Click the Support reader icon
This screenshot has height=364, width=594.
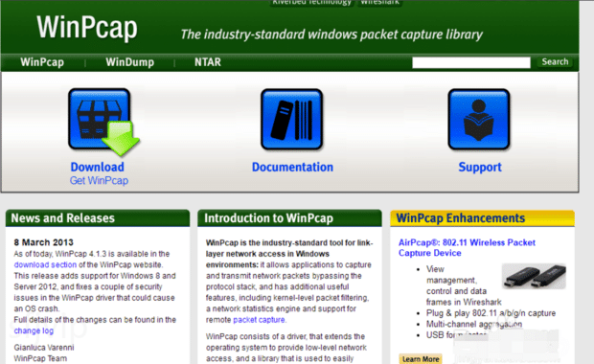[x=479, y=120]
